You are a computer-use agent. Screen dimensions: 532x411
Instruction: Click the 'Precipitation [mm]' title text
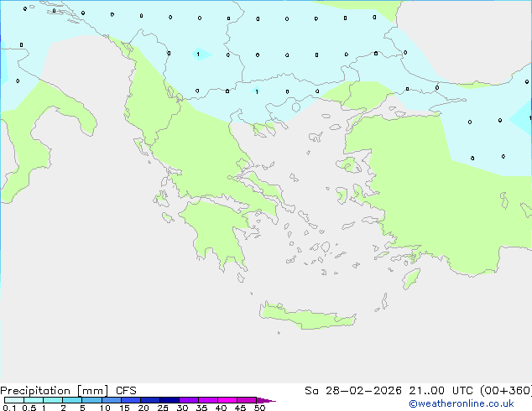[55, 391]
